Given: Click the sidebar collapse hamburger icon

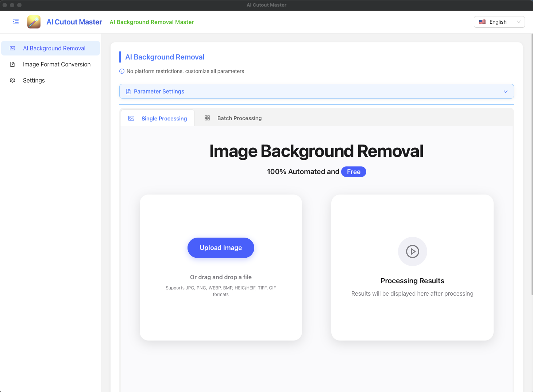Looking at the screenshot, I should [x=15, y=22].
